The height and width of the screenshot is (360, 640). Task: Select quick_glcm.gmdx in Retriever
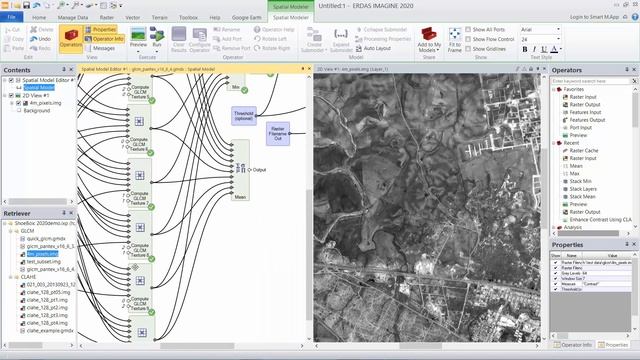46,238
